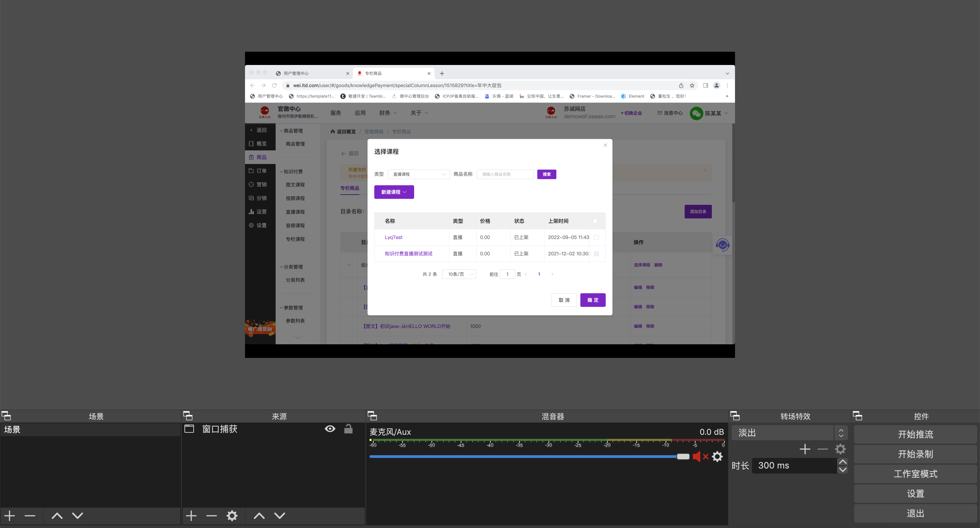This screenshot has height=528, width=980.
Task: Add a transition with plus icon
Action: (x=805, y=449)
